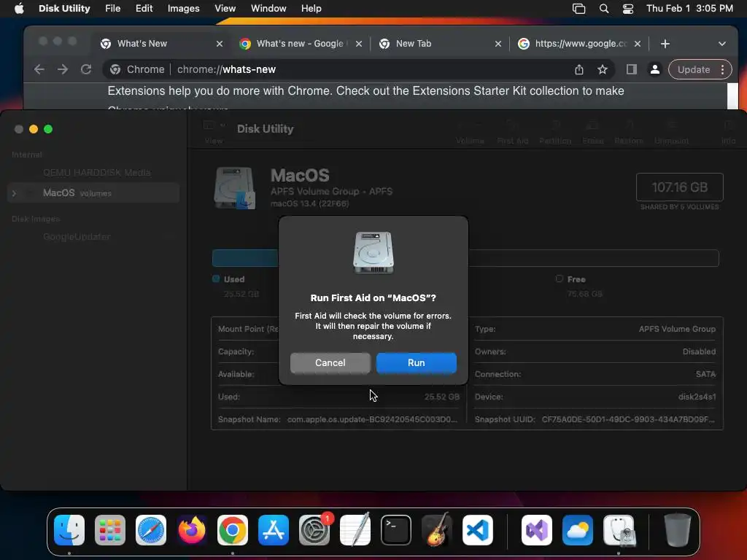
Task: Click Chrome page scrollbar
Action: [732, 96]
